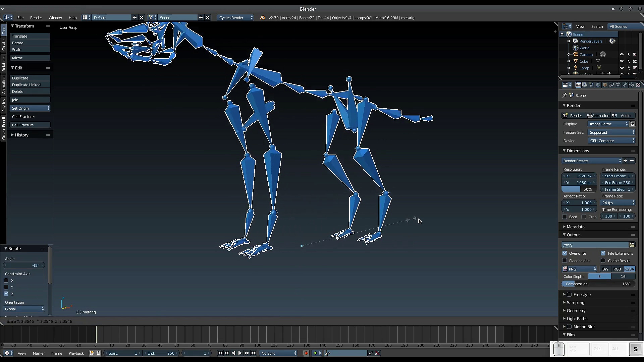
Task: Hide the Cube using its eye icon
Action: (x=622, y=61)
